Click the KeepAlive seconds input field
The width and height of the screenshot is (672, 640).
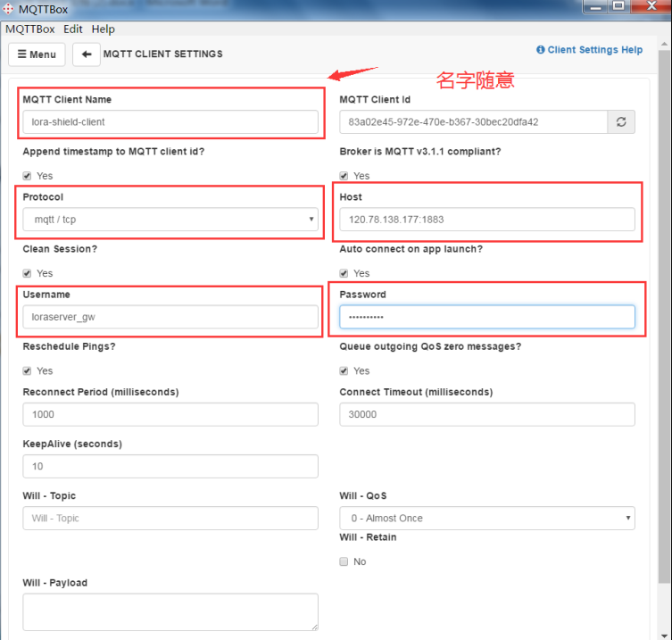click(170, 467)
